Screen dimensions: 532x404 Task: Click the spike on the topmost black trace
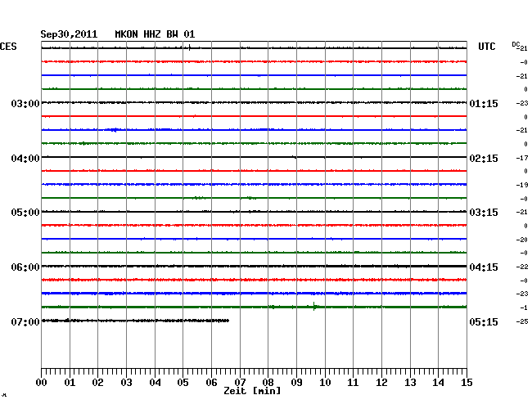point(189,47)
